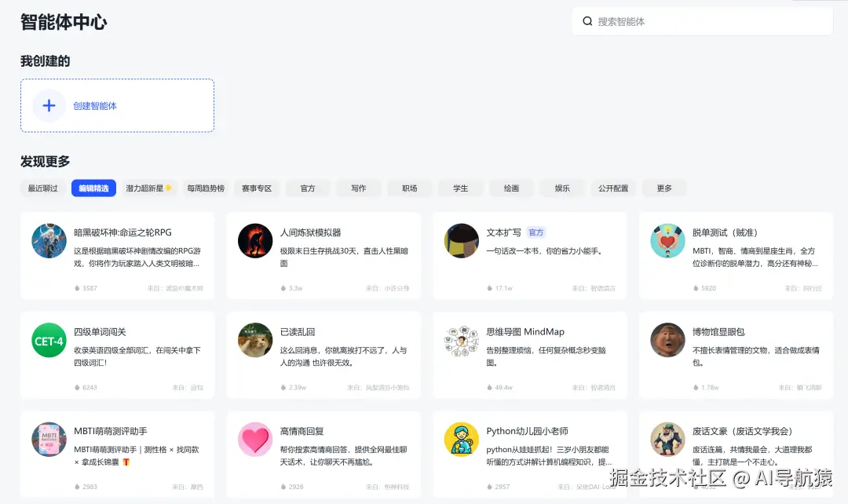
Task: Select the 官方 category tab
Action: point(307,188)
